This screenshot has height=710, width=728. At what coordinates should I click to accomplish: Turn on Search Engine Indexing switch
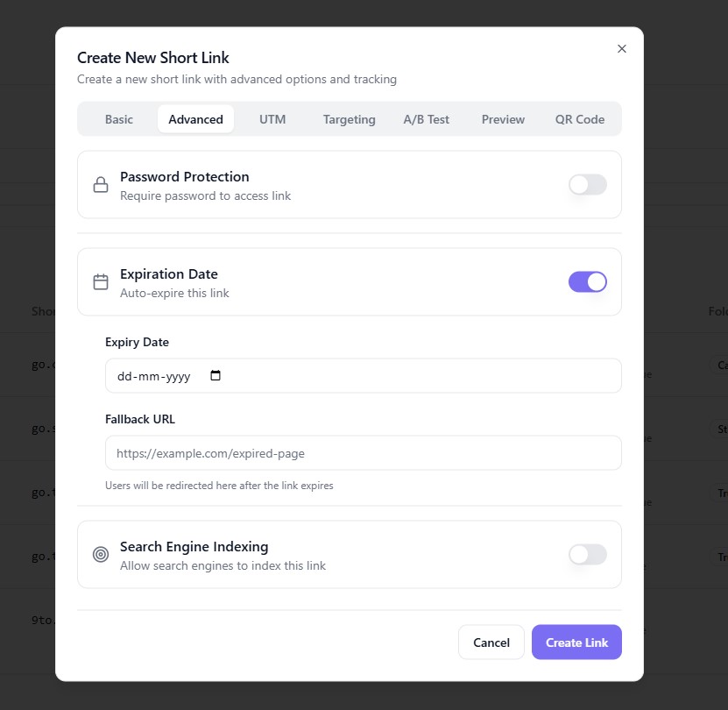click(587, 554)
